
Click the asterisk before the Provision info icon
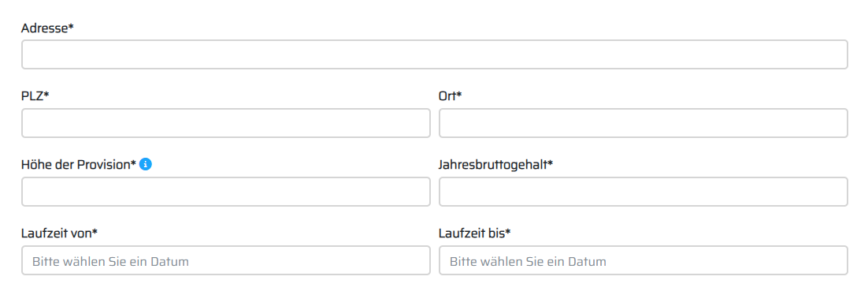[133, 163]
